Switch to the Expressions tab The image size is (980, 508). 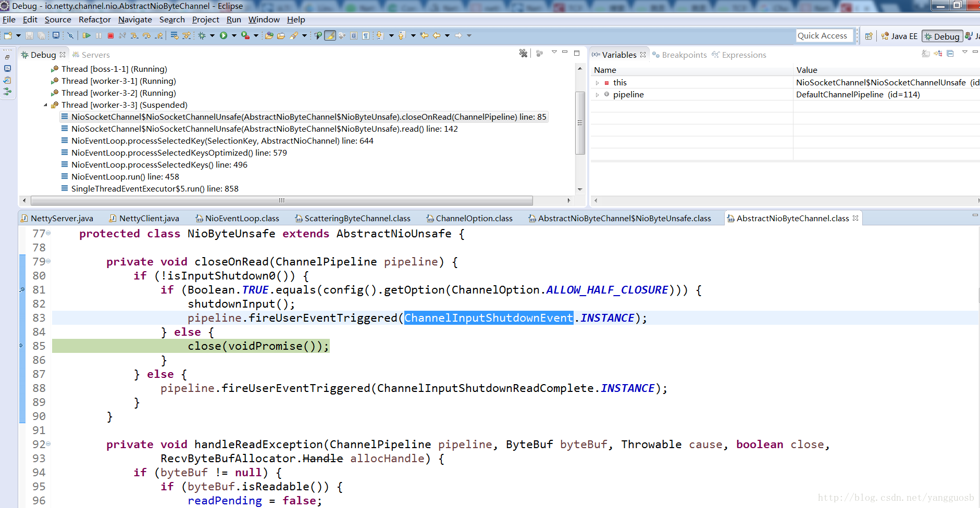click(739, 55)
